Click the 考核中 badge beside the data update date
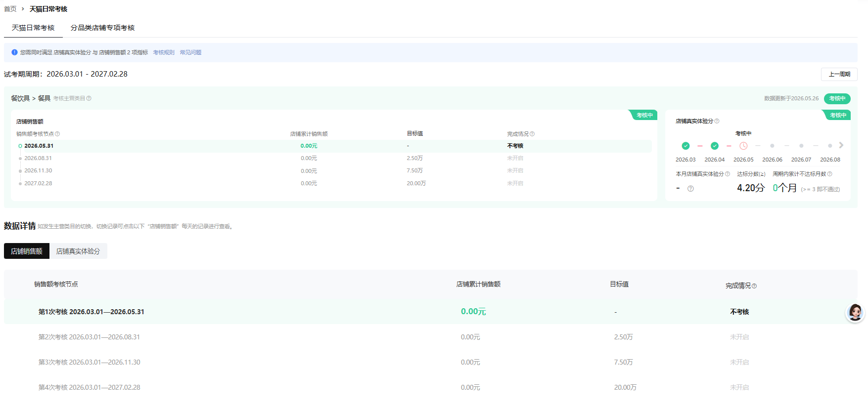Screen dimensions: 868x411 (837, 98)
